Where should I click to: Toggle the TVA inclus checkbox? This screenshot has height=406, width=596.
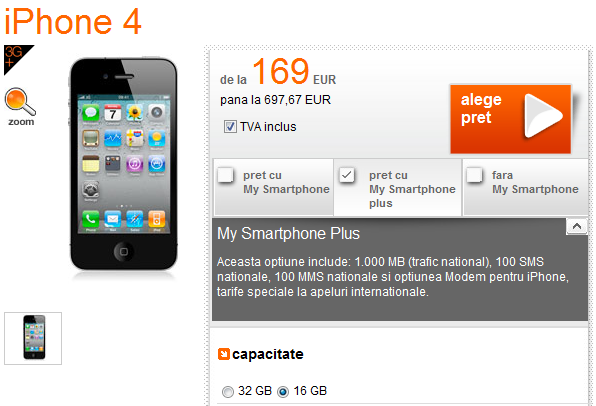(230, 127)
